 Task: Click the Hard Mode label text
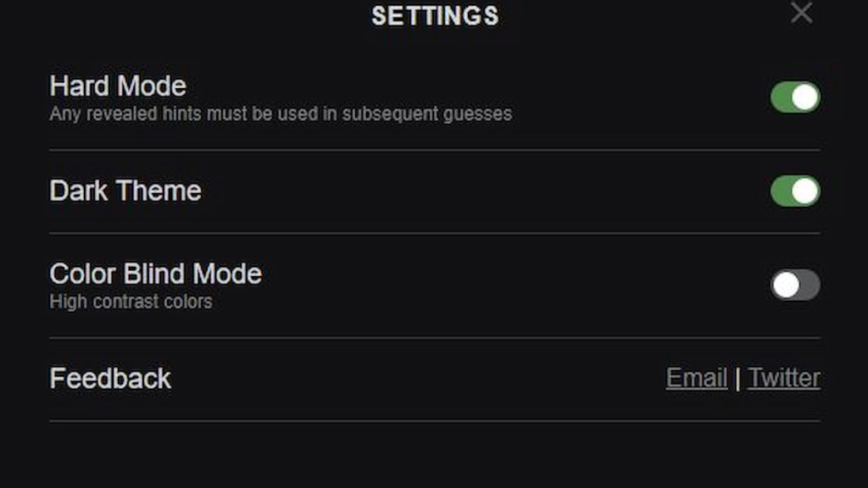(x=118, y=86)
